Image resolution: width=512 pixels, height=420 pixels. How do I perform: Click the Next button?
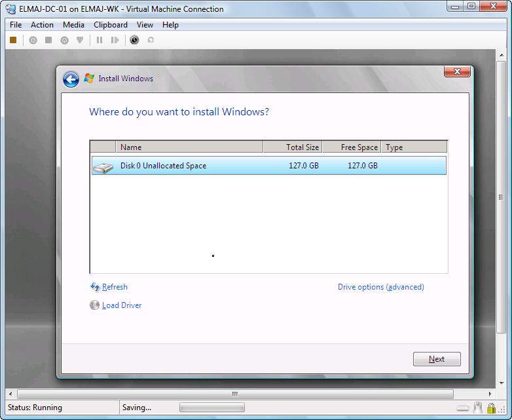point(437,359)
